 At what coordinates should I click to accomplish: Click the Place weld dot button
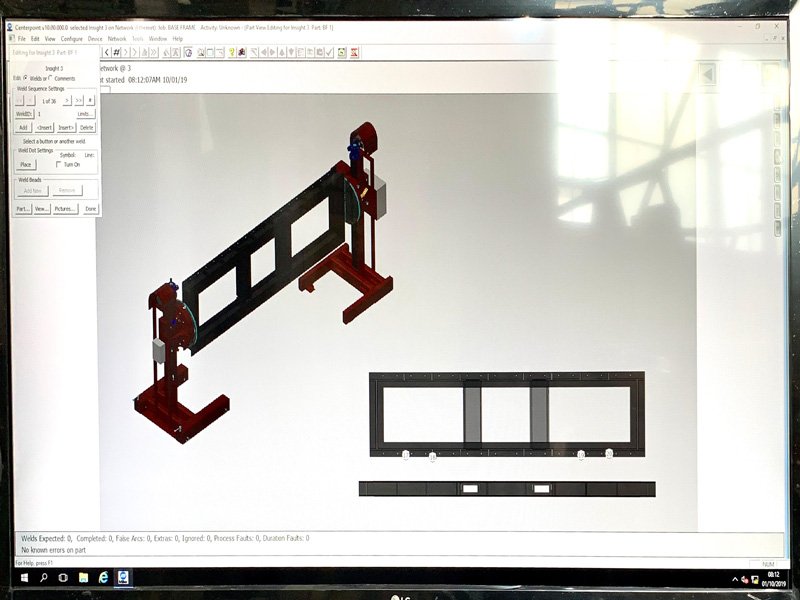26,164
